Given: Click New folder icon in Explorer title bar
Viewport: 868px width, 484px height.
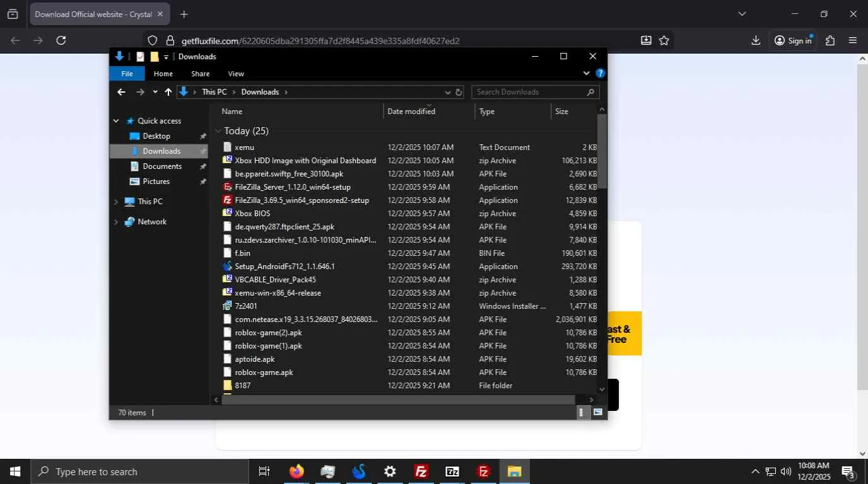Looking at the screenshot, I should pos(154,57).
